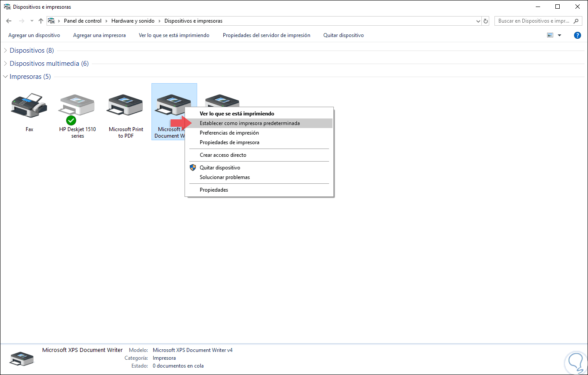Select Establecer como impresora predeterminada
Image resolution: width=588 pixels, height=375 pixels.
click(259, 123)
